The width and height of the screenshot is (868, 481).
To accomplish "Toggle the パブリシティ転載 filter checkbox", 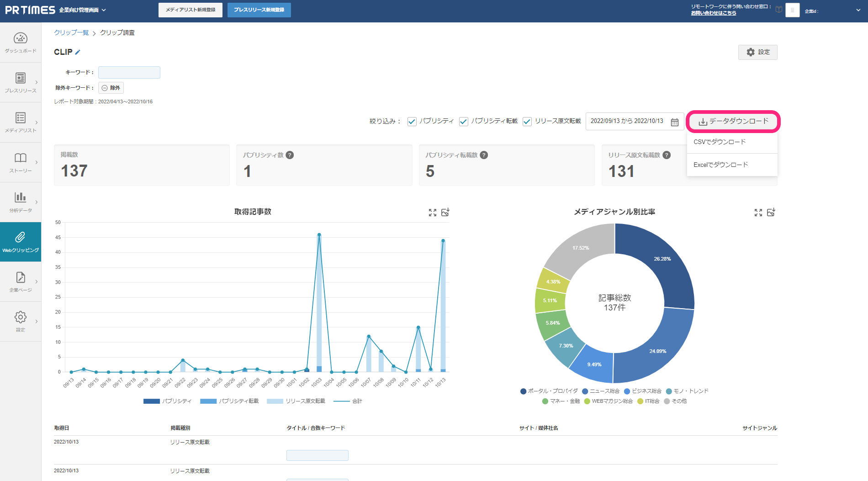I will (x=464, y=121).
